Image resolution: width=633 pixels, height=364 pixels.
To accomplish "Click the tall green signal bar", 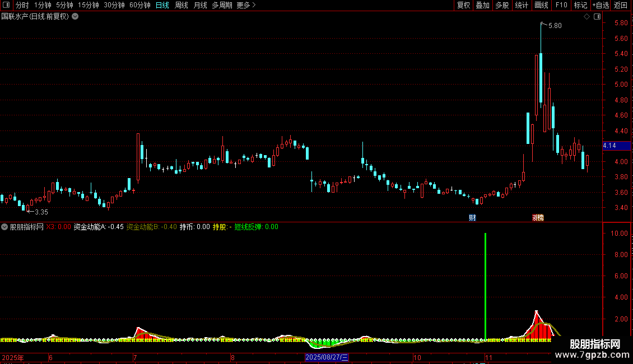I will (485, 286).
